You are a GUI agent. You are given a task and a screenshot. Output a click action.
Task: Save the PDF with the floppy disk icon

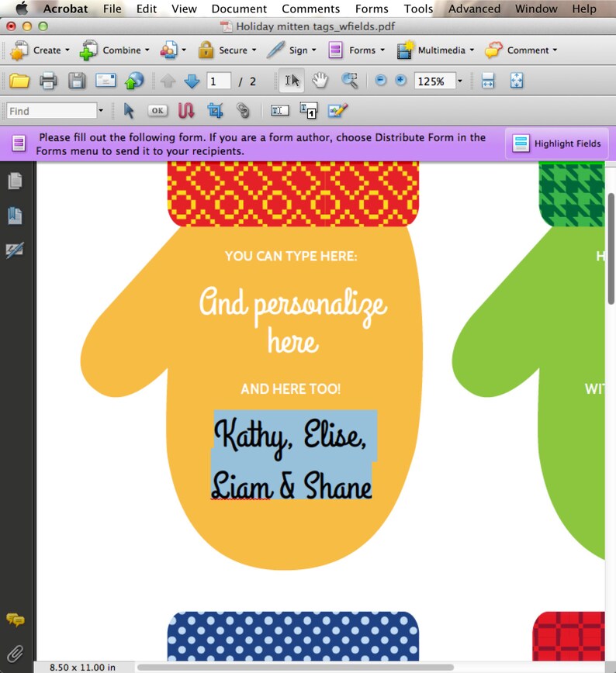(x=77, y=81)
